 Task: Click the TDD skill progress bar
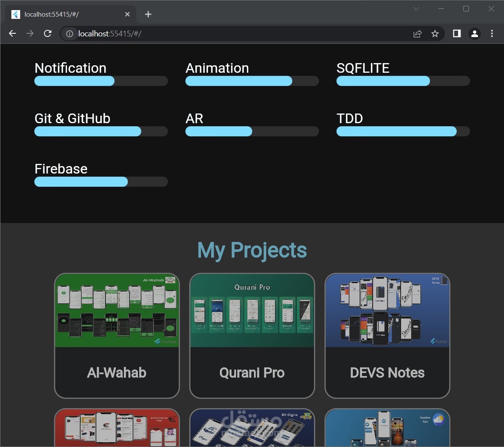tap(403, 131)
